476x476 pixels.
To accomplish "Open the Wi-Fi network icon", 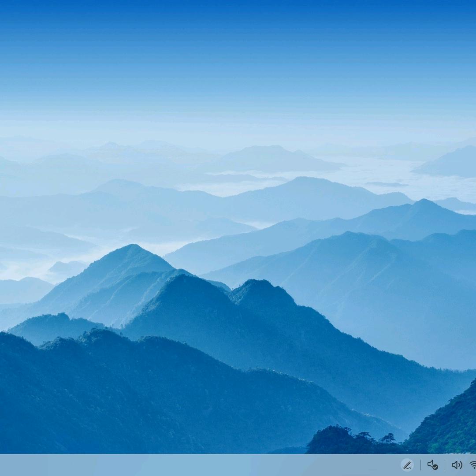I will [x=472, y=465].
